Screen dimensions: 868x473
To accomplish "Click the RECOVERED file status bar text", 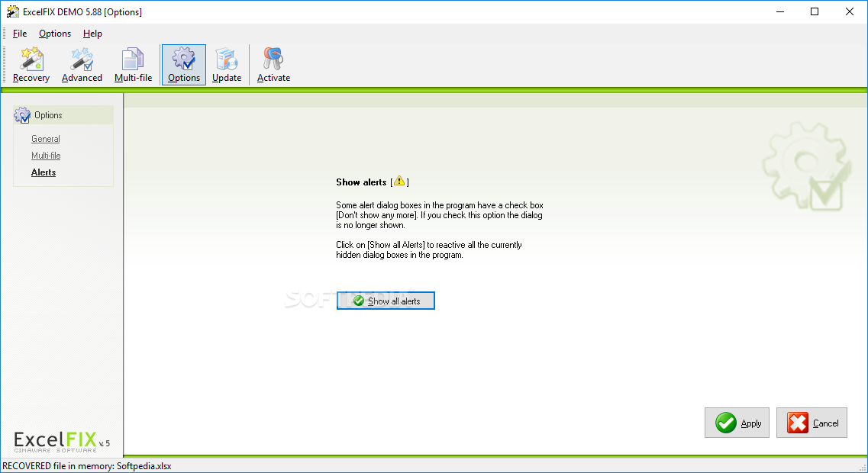I will click(x=87, y=466).
